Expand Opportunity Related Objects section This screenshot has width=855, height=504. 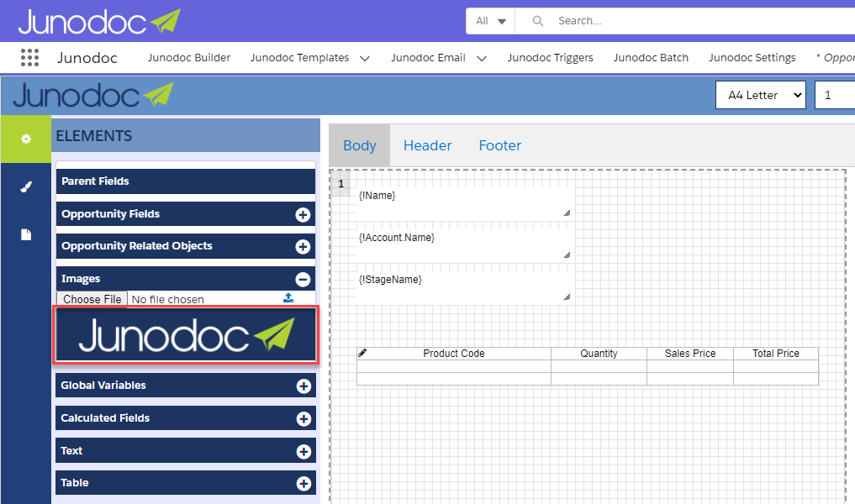tap(303, 247)
